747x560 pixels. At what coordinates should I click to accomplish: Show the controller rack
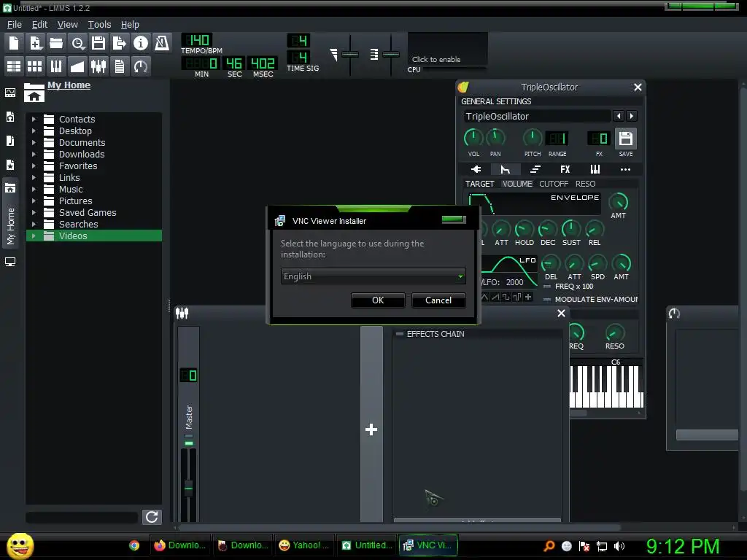coord(141,66)
